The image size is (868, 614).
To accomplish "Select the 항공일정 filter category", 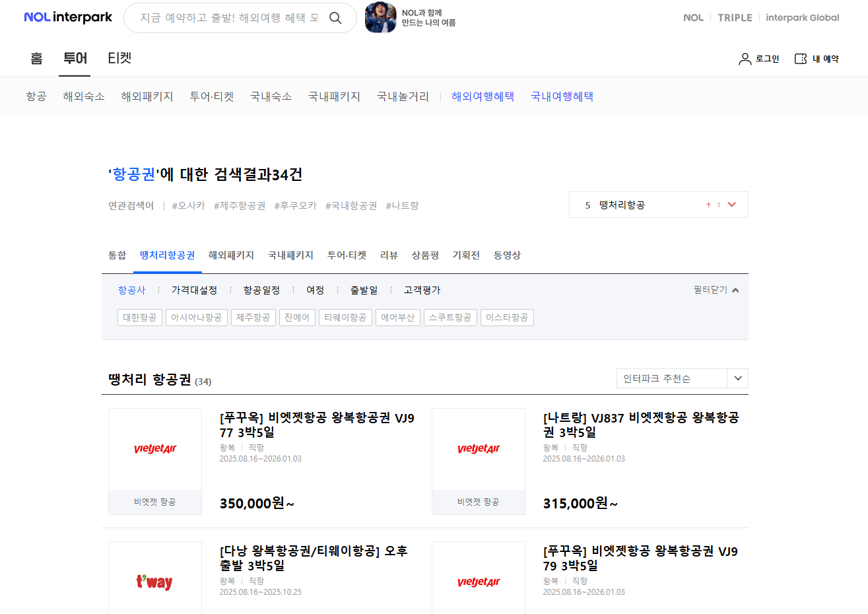I will 261,290.
